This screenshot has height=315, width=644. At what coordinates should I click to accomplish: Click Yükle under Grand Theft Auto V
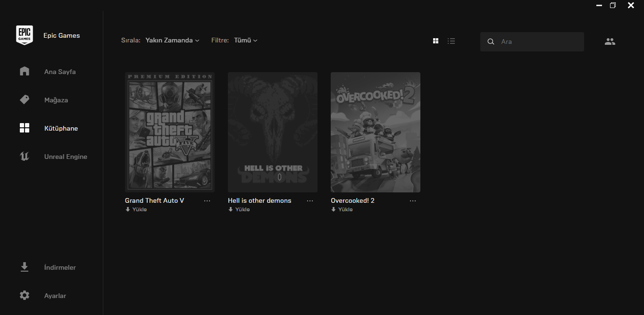(x=136, y=209)
